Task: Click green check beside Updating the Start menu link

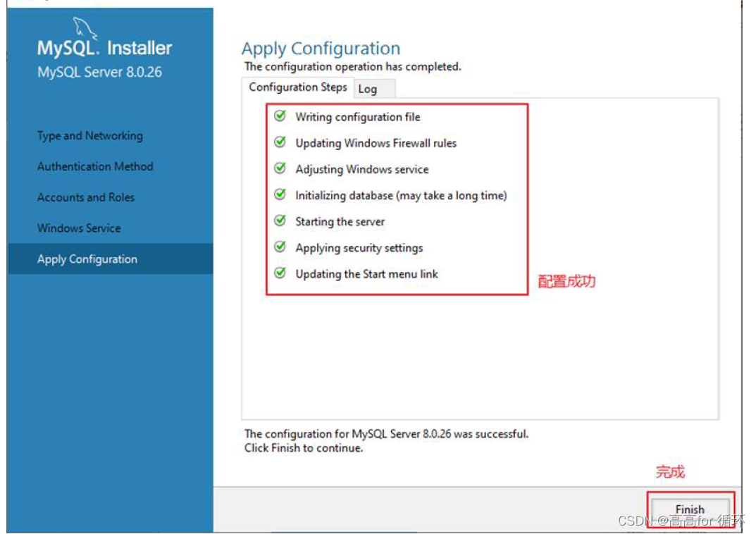Action: (280, 273)
